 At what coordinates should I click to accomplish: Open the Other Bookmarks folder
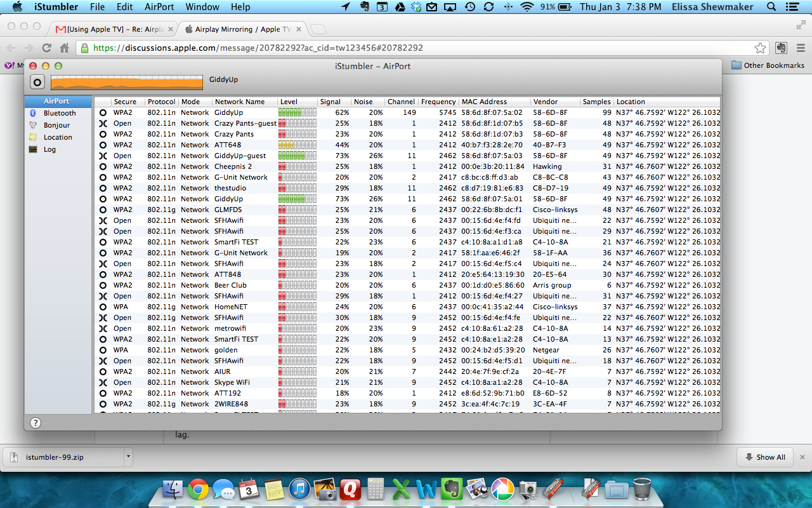768,65
